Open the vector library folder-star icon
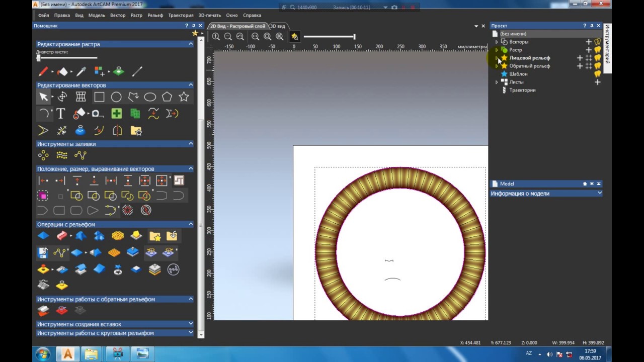The width and height of the screenshot is (644, 362). [x=136, y=131]
